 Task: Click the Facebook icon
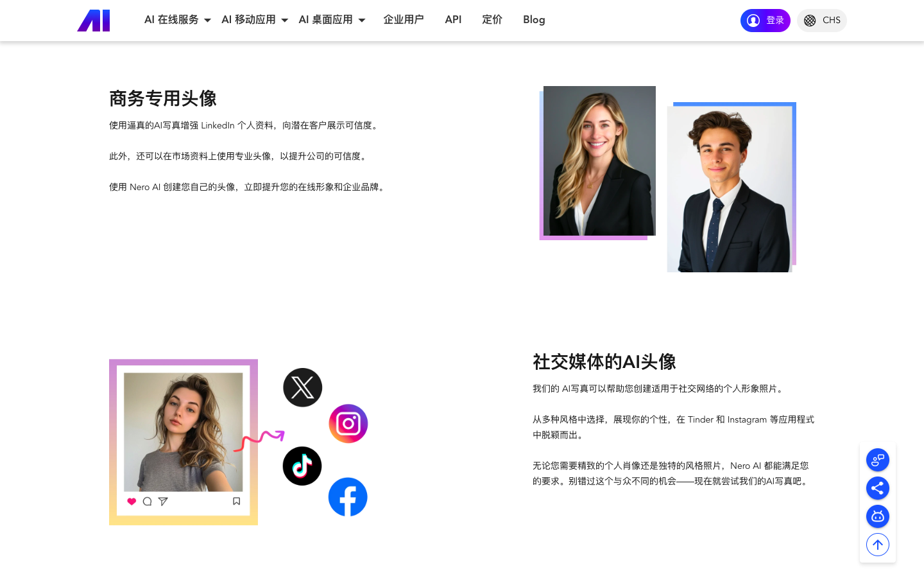tap(348, 496)
